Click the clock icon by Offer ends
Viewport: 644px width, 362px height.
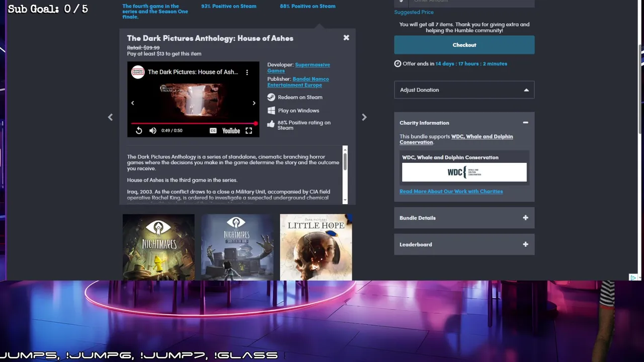point(397,63)
